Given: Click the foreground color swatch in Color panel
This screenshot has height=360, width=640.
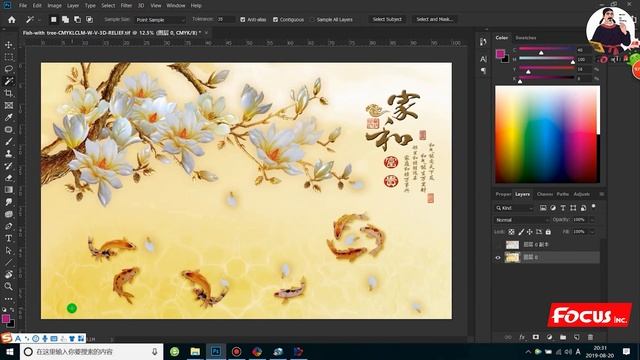Looking at the screenshot, I should [x=500, y=53].
